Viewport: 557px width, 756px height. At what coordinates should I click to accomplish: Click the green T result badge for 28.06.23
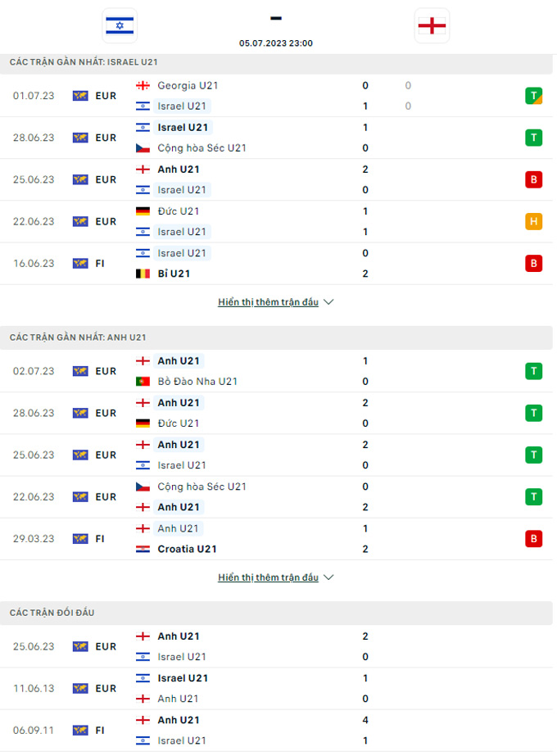533,138
